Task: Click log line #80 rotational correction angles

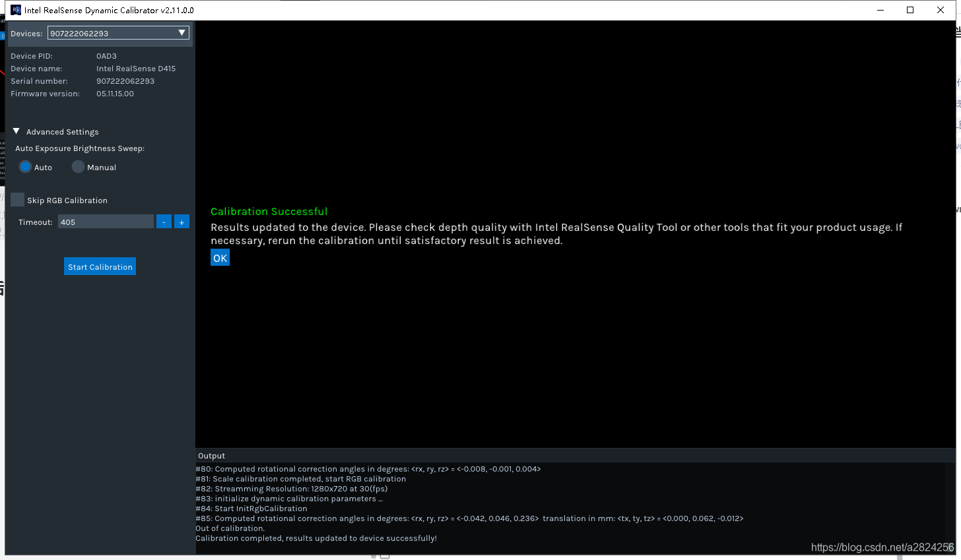Action: (x=368, y=469)
